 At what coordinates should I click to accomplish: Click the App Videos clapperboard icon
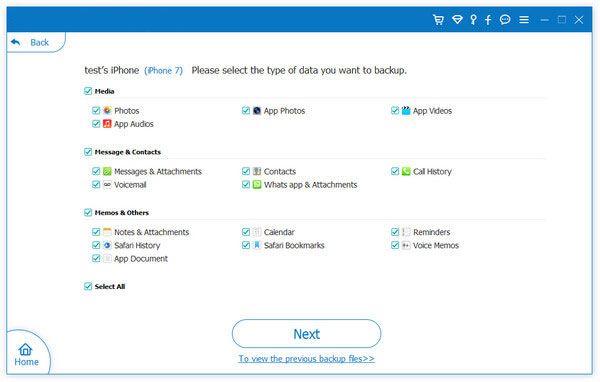[406, 111]
